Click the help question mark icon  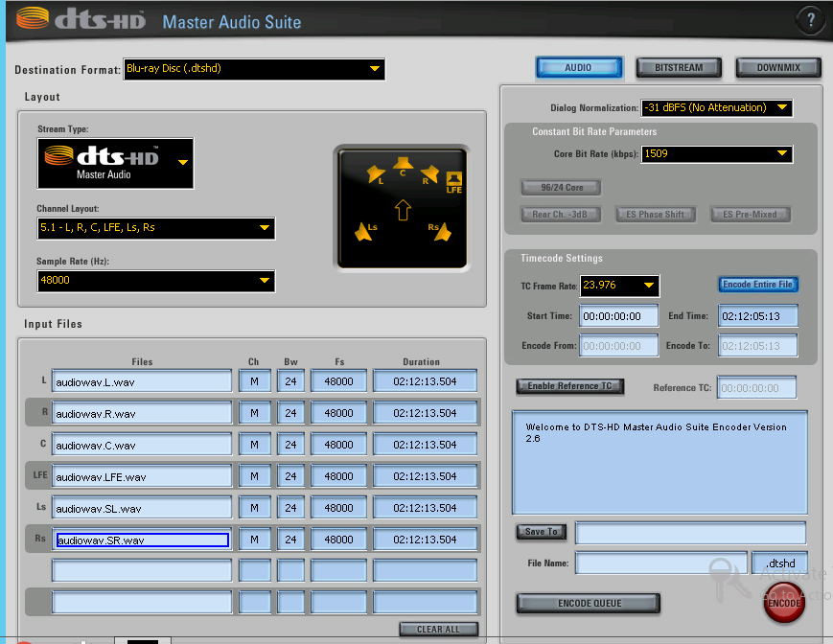pyautogui.click(x=809, y=19)
